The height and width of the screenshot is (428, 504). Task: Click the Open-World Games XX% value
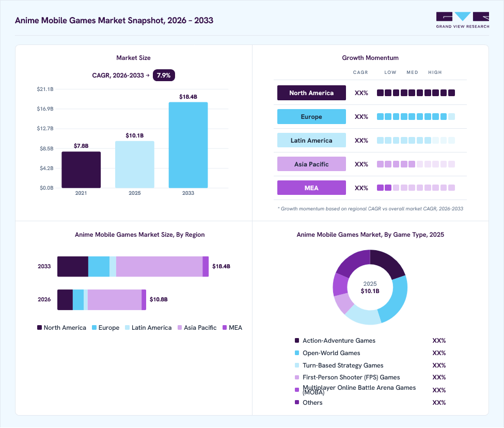pos(439,353)
